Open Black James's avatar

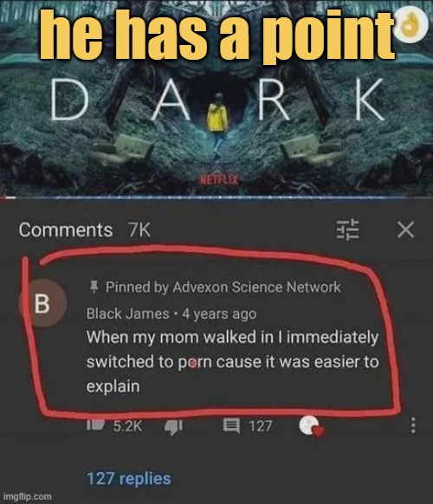click(x=42, y=303)
